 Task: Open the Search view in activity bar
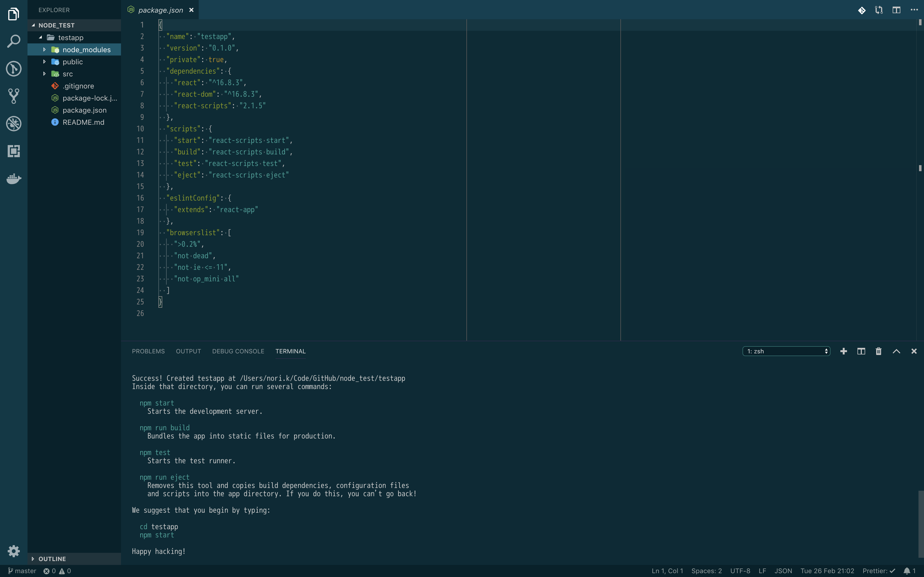pos(14,41)
